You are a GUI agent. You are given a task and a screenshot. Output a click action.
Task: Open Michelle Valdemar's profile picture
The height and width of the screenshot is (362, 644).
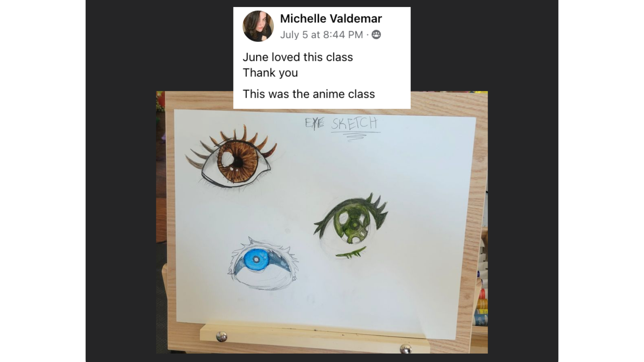coord(258,26)
